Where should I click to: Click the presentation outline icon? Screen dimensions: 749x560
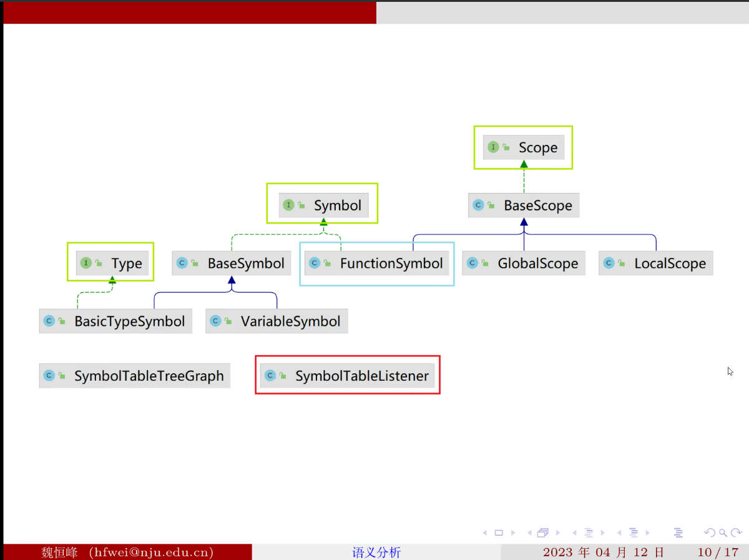(678, 533)
